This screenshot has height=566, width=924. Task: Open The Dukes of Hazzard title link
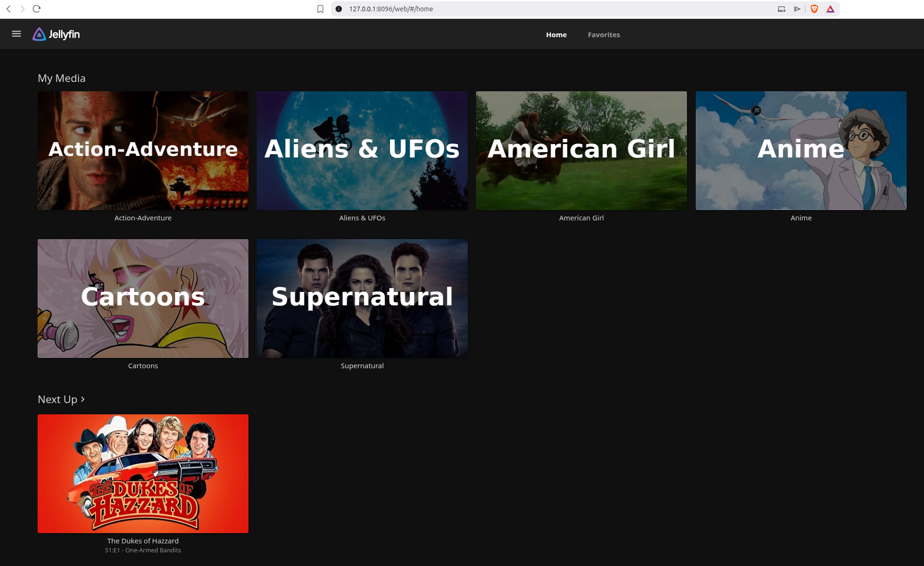[143, 541]
